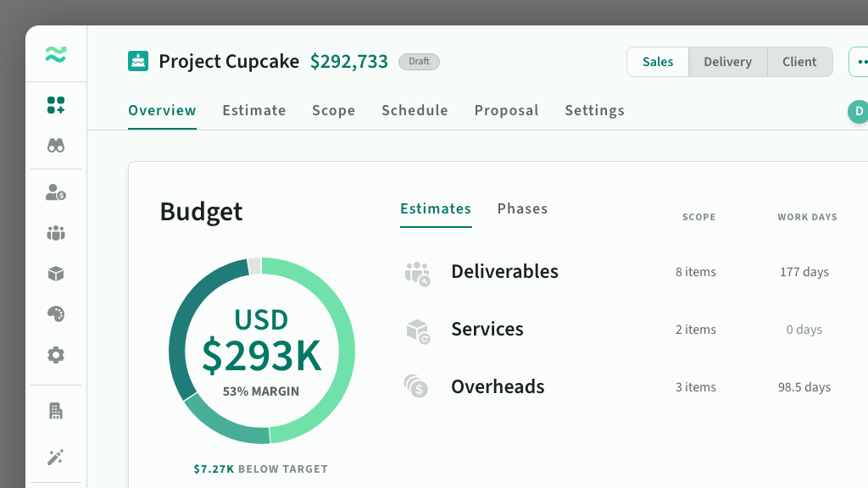868x488 pixels.
Task: Open the cube box icon in sidebar
Action: pos(56,274)
